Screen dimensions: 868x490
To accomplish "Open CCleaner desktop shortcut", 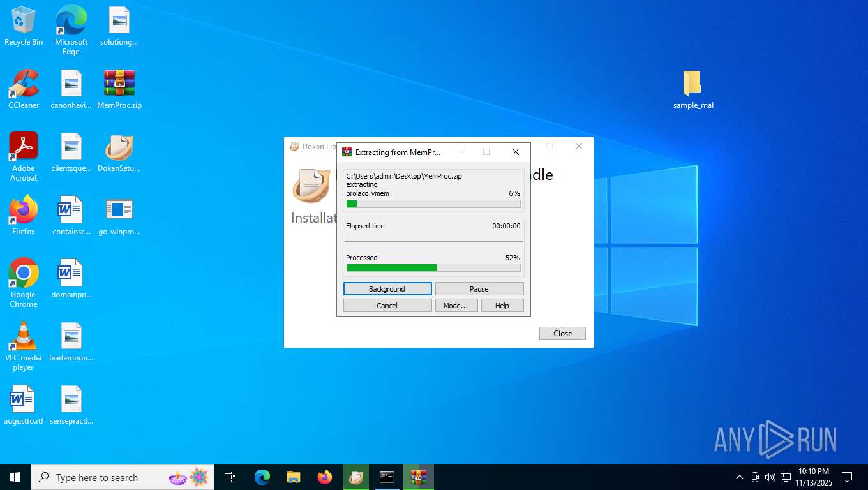I will pos(24,89).
